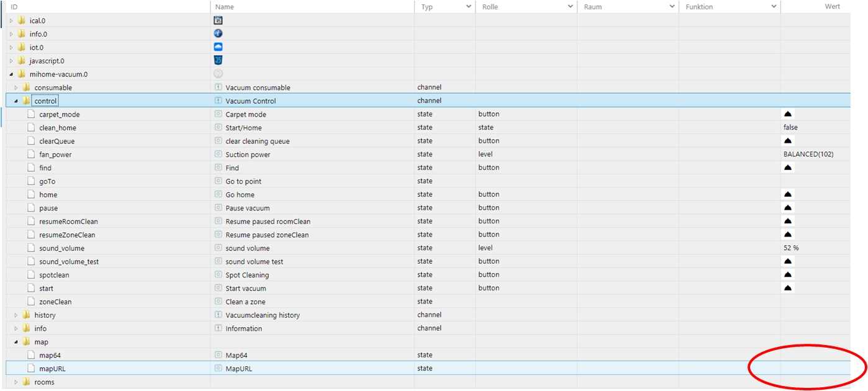868x391 pixels.
Task: Click the channel icon beside Vacuum consumable
Action: point(218,88)
